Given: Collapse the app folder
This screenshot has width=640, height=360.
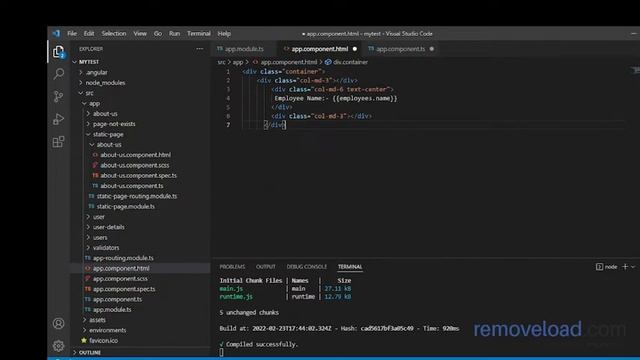Looking at the screenshot, I should pos(141,103).
